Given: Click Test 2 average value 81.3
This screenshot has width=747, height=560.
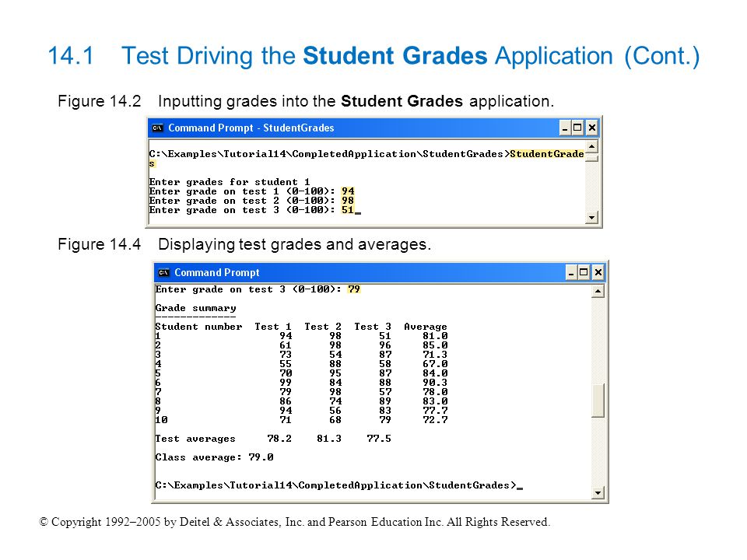Looking at the screenshot, I should pos(329,439).
